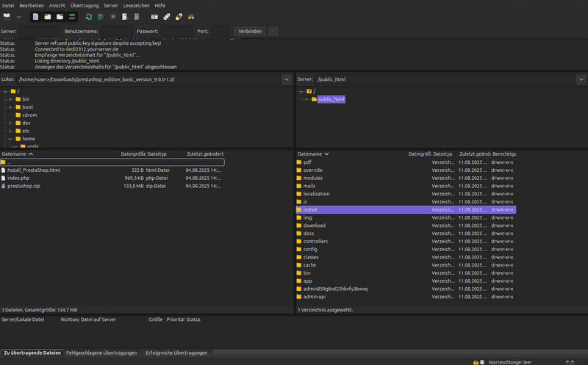Expand the public_html remote tree node
The width and height of the screenshot is (588, 365).
tap(306, 99)
